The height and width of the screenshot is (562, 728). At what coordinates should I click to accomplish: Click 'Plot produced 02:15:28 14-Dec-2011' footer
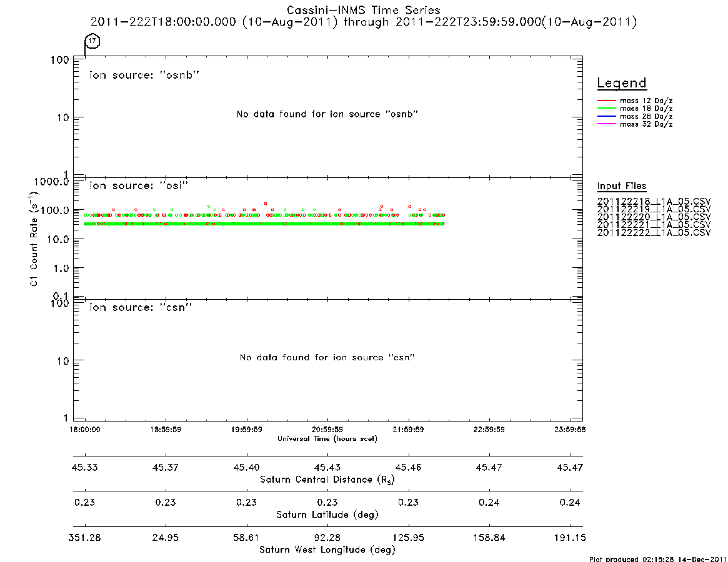[x=658, y=559]
